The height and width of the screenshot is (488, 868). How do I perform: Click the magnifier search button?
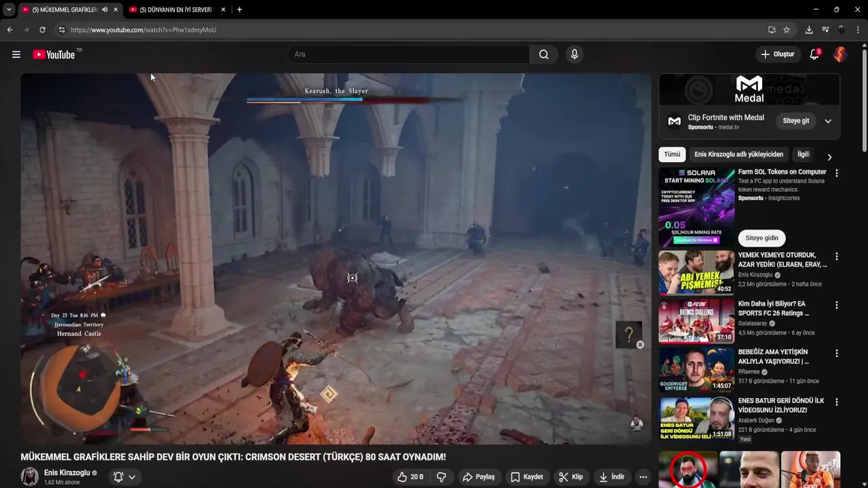tap(544, 54)
